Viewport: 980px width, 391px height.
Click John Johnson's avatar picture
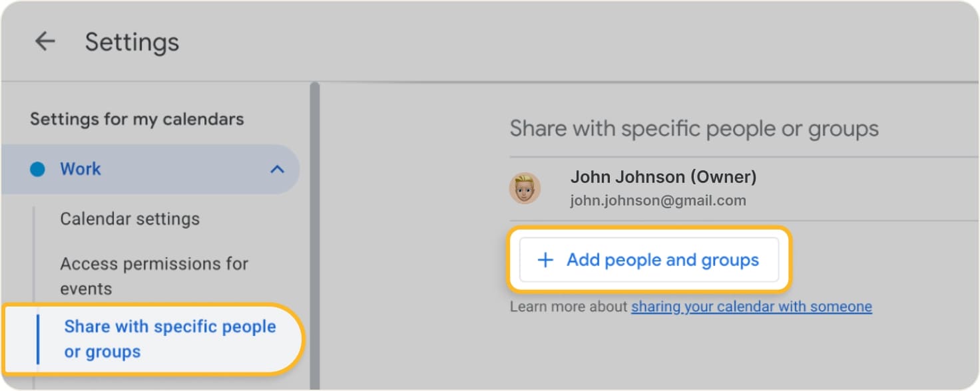525,188
